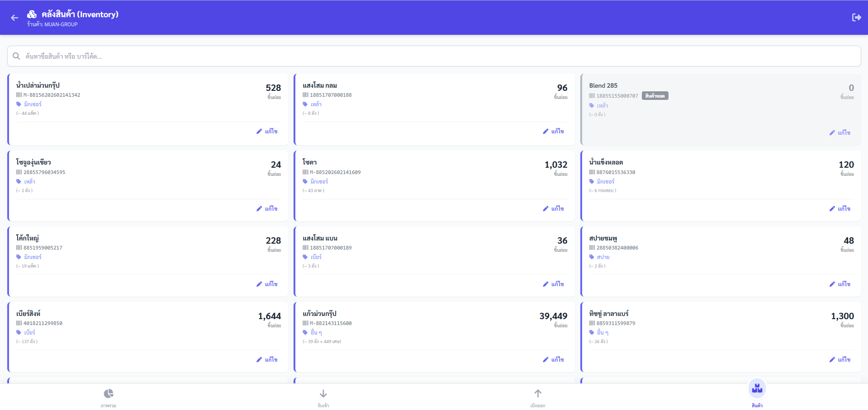
Task: Edit the สปายชมพู product
Action: 840,284
